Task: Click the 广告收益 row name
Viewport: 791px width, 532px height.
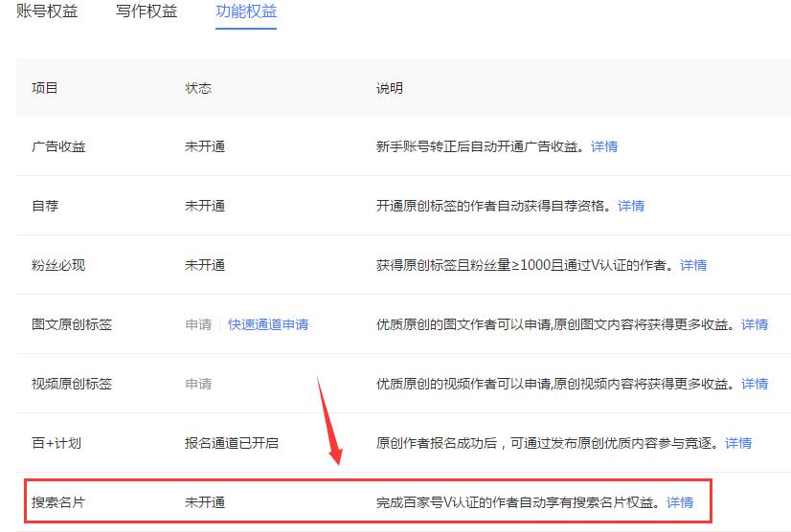Action: point(58,146)
